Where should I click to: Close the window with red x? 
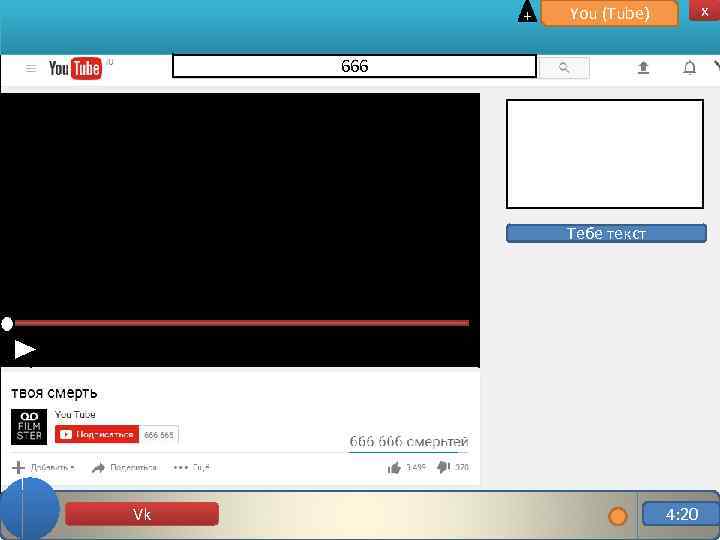[704, 11]
